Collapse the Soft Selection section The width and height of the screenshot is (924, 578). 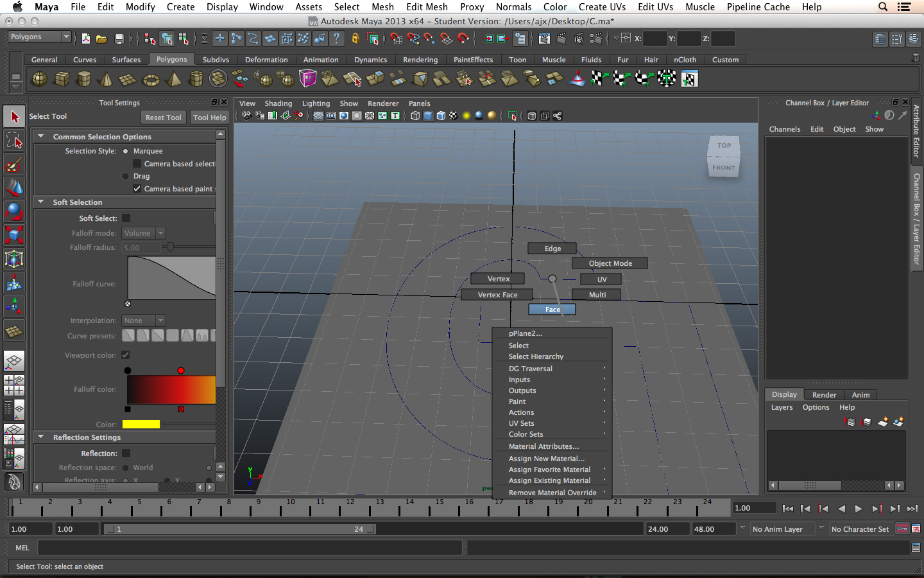click(x=41, y=202)
